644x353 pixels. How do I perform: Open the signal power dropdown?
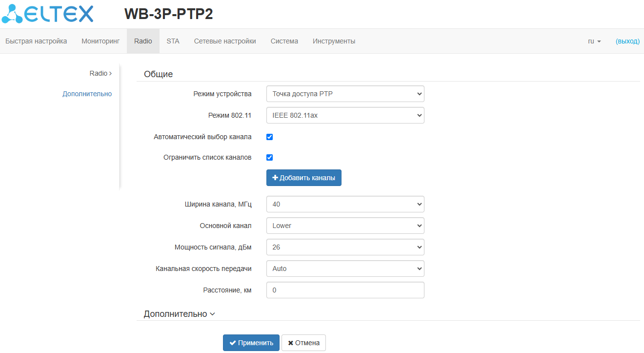coord(345,247)
